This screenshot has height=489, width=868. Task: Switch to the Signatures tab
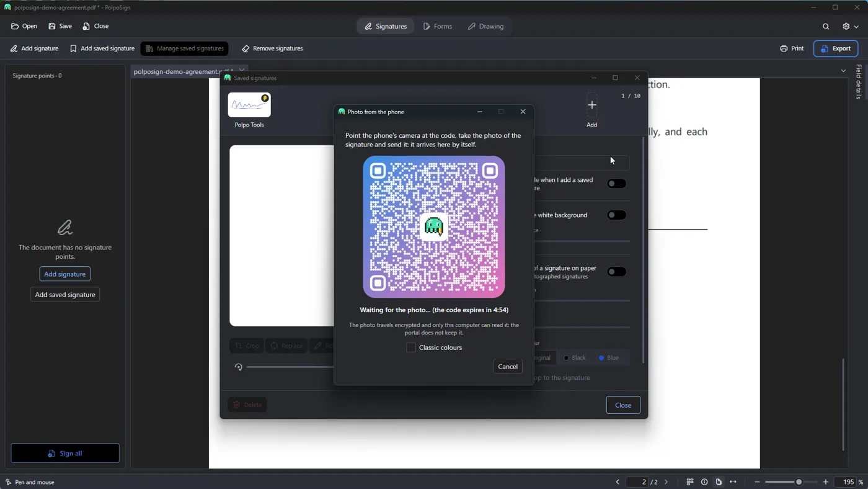click(x=386, y=27)
